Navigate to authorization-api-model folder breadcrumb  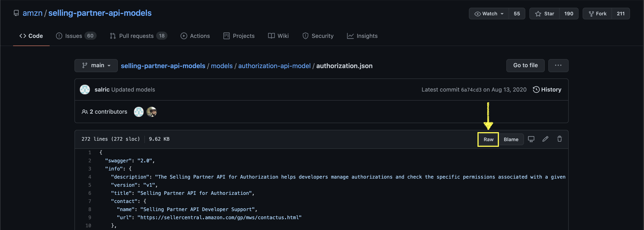tap(274, 66)
